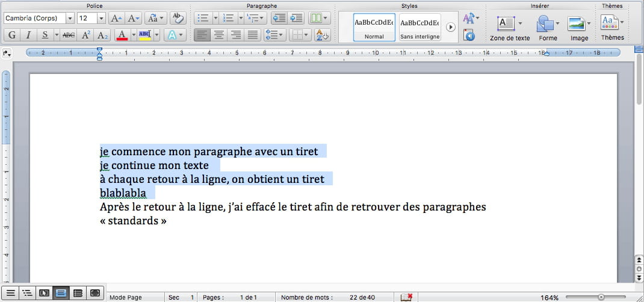Viewport: 644px width, 302px height.
Task: Insert a bulleted list
Action: tap(203, 19)
